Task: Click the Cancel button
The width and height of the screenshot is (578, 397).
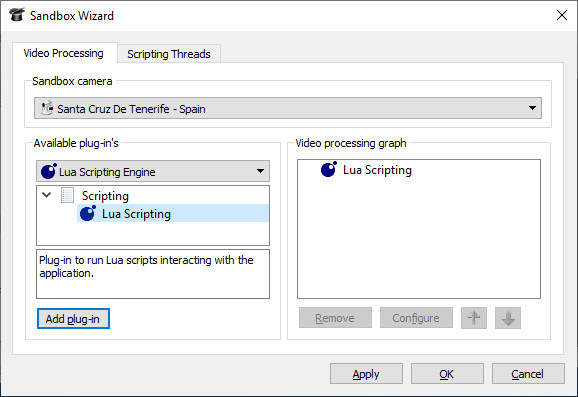Action: tap(528, 374)
